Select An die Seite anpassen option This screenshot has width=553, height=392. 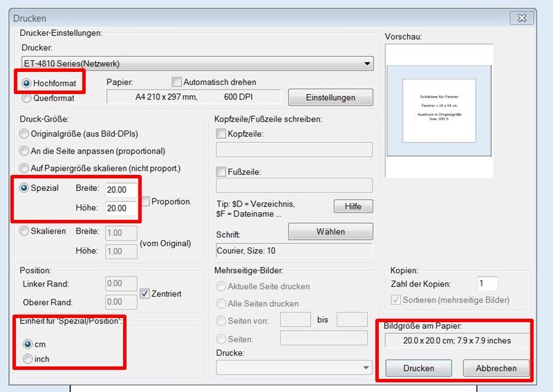pyautogui.click(x=26, y=151)
